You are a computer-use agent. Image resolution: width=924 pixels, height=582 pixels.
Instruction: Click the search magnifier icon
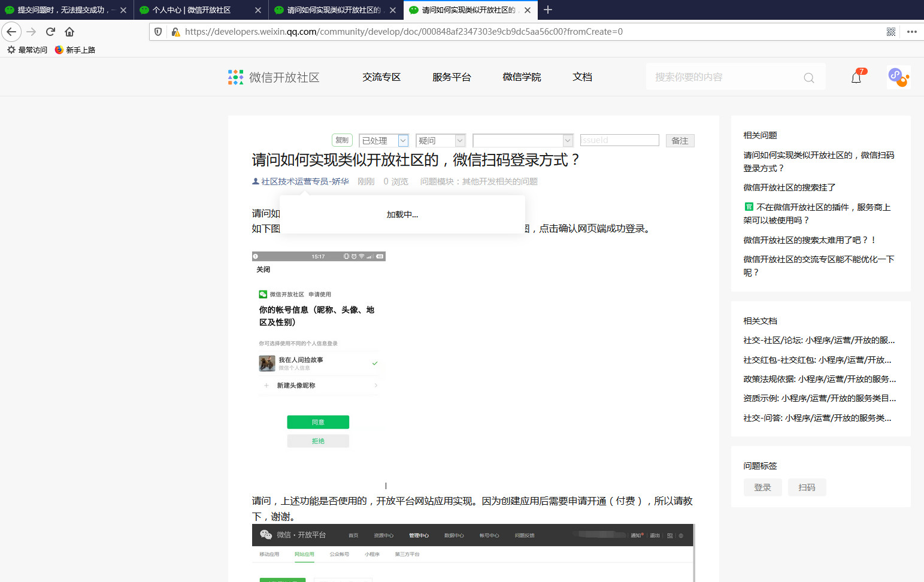[x=809, y=78]
